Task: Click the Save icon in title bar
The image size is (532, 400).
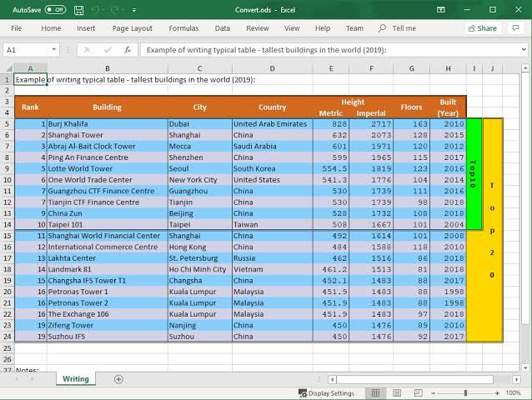Action: click(78, 10)
